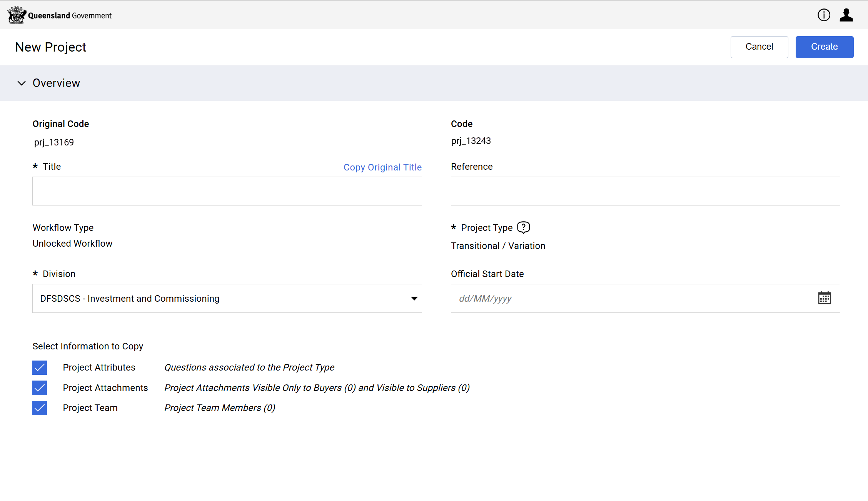Click the Copy Original Title link
The height and width of the screenshot is (501, 868).
pyautogui.click(x=382, y=167)
